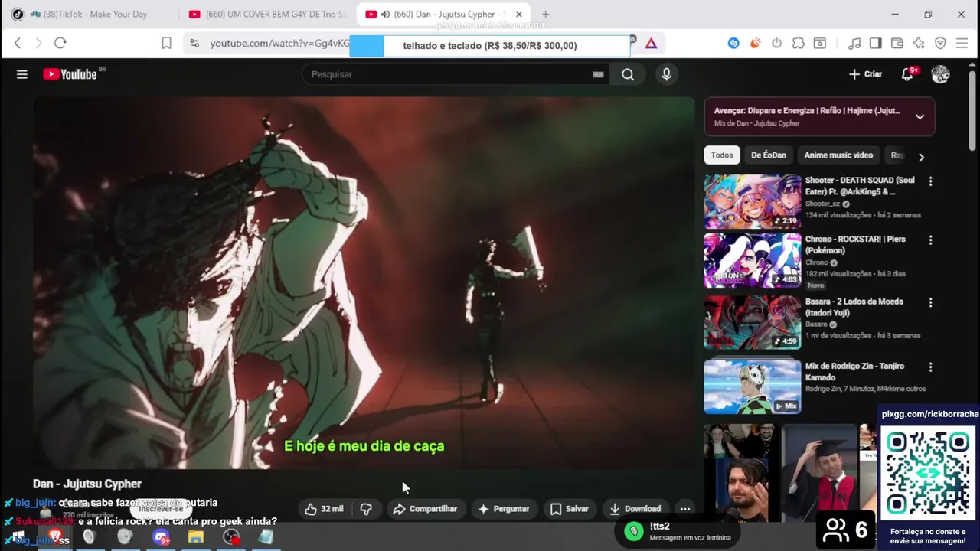Start voice search with microphone icon
This screenshot has height=551, width=980.
[666, 74]
